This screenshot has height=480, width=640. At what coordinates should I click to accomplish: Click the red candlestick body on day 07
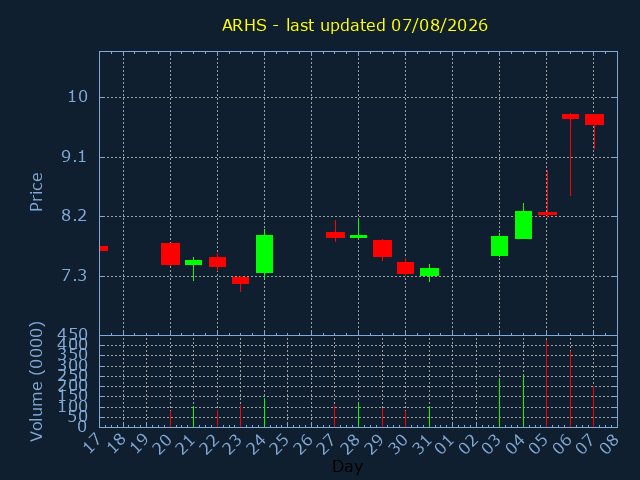594,119
